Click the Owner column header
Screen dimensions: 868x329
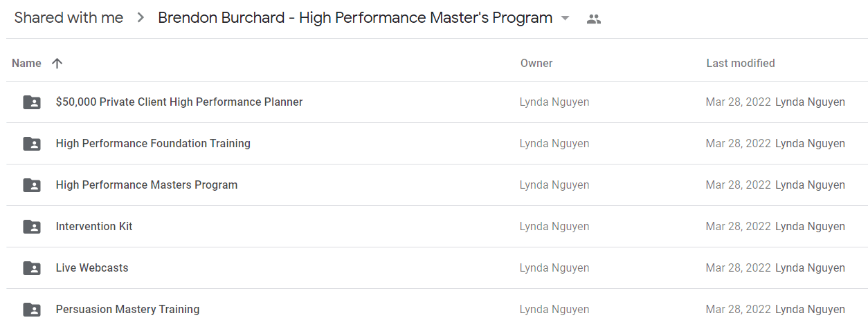[x=536, y=63]
